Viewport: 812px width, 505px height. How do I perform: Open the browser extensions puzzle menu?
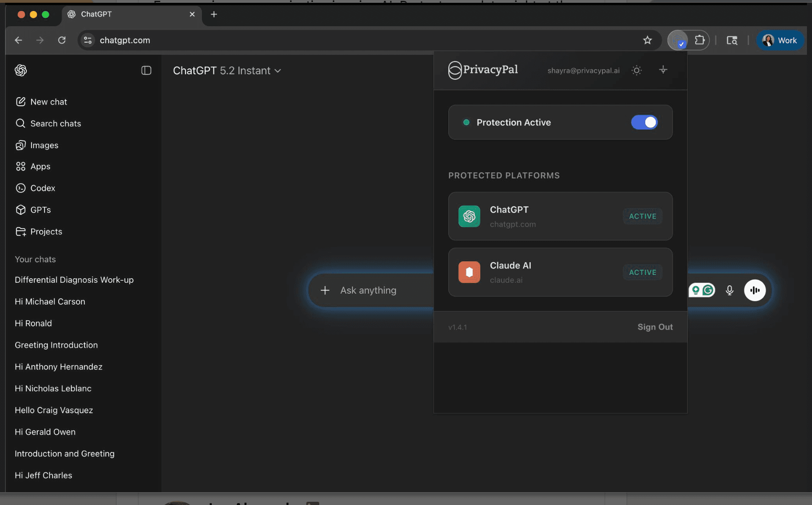(699, 40)
